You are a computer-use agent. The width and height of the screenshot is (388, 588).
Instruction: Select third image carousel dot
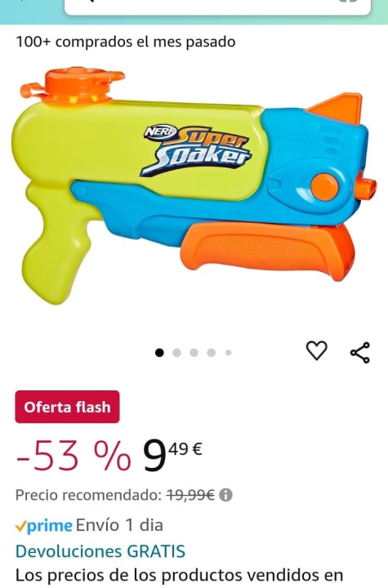point(194,353)
